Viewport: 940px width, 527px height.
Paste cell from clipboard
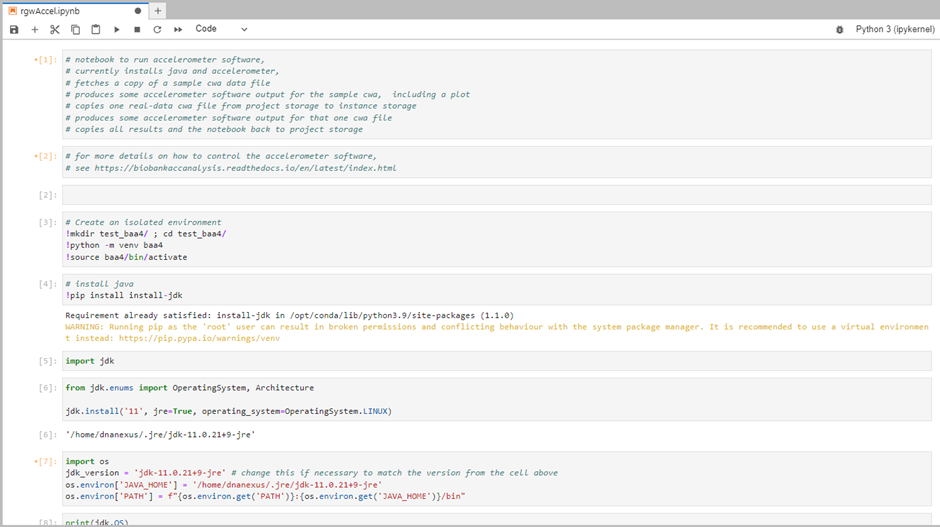tap(96, 29)
